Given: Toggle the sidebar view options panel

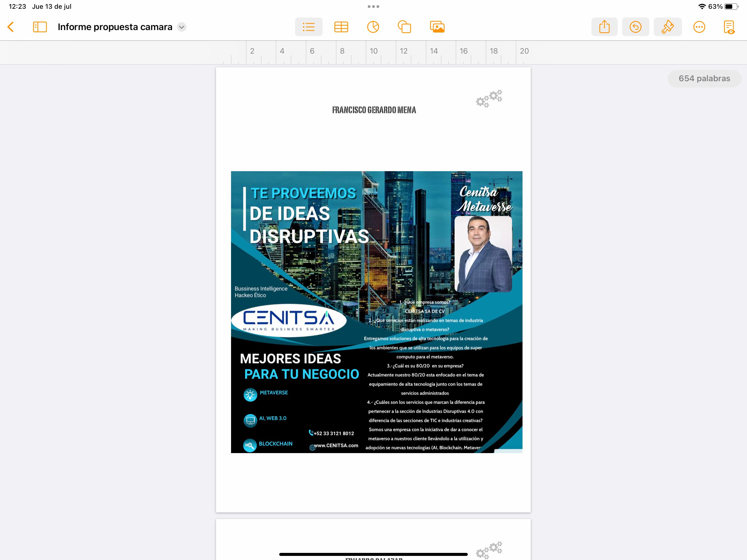Looking at the screenshot, I should (40, 27).
